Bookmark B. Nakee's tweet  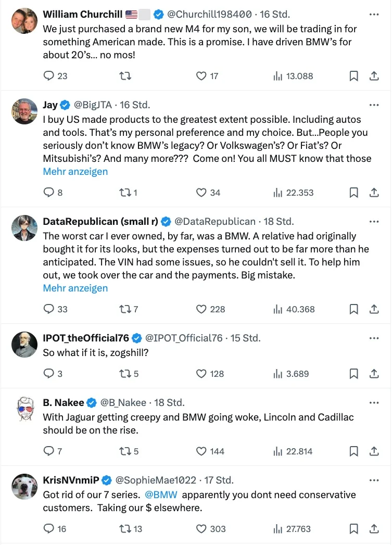(x=353, y=451)
